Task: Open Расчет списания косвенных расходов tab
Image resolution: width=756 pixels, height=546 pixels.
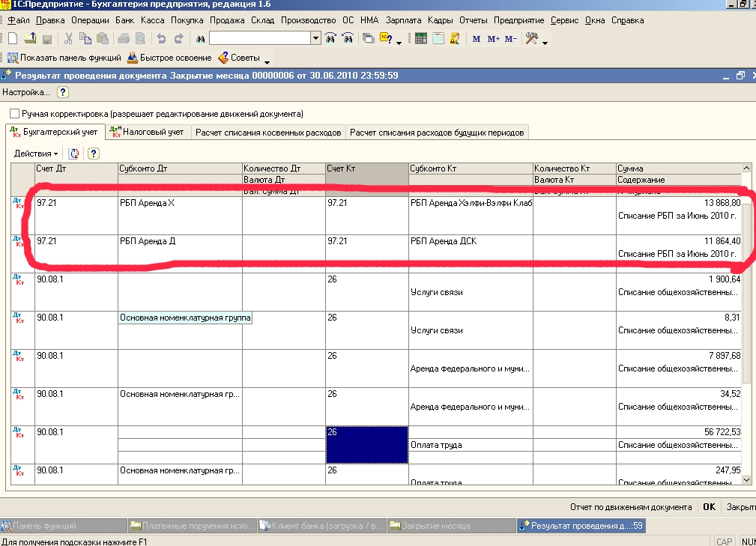Action: (269, 133)
